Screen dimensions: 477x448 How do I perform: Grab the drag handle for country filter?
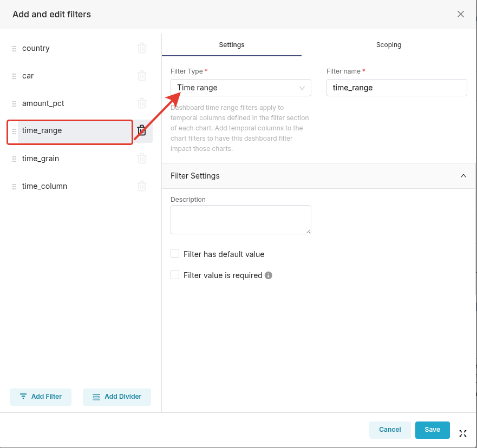point(14,49)
